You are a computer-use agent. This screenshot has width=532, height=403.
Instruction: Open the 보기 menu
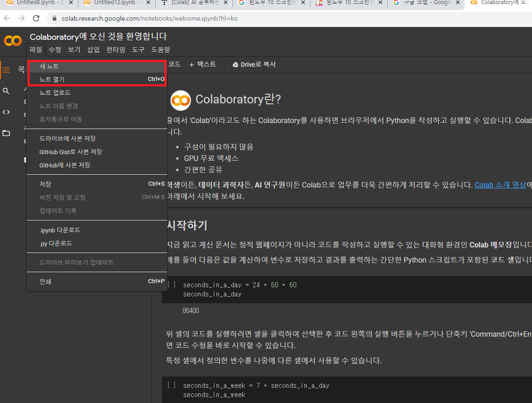tap(74, 49)
